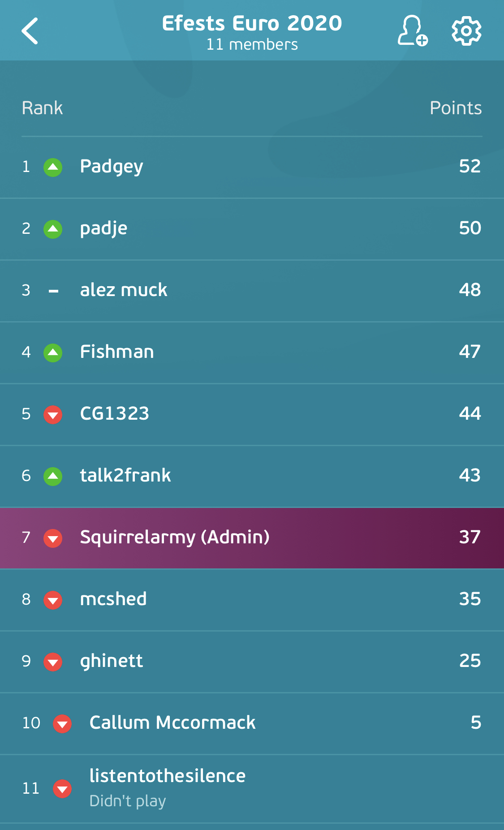Screen dimensions: 504x830
Task: Tap the Efests Euro 2020 title
Action: (252, 23)
